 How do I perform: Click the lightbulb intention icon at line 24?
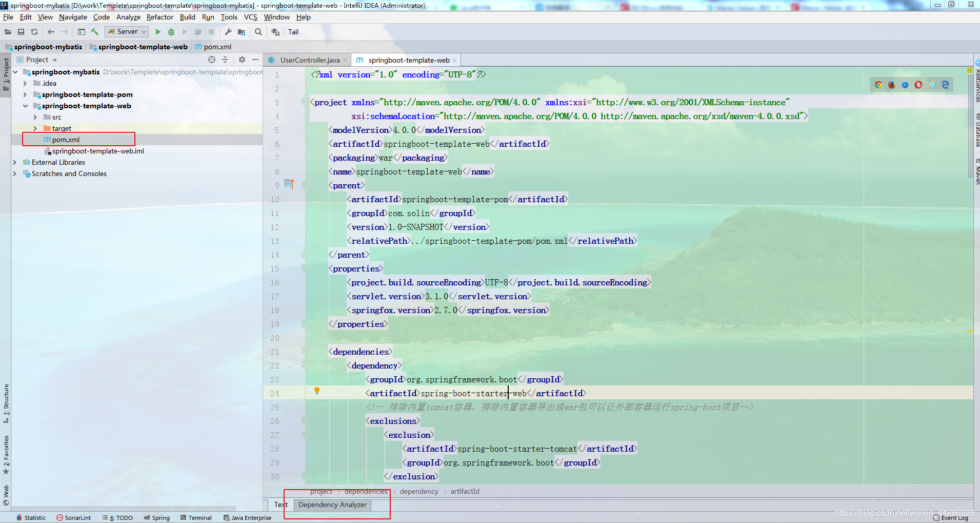coord(317,391)
